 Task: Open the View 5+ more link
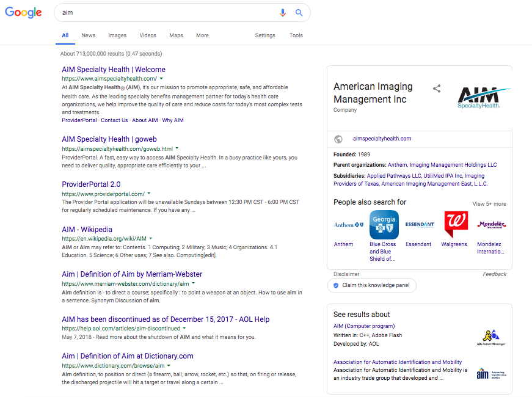coord(489,203)
